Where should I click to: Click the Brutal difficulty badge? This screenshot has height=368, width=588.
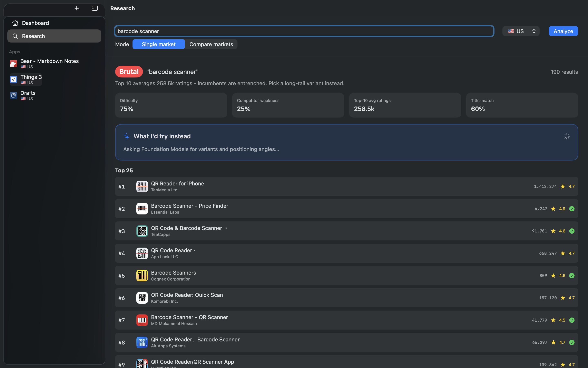[x=129, y=72]
